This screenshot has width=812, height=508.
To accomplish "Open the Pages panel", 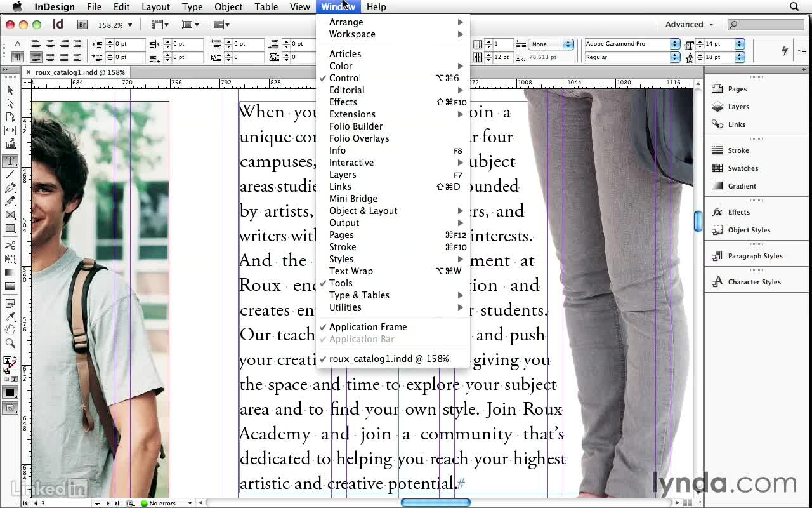I will pos(737,89).
